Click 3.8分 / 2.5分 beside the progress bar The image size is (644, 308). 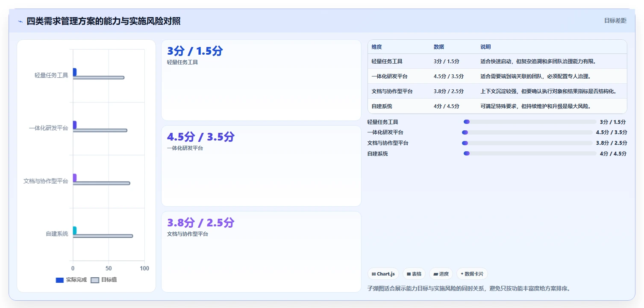tap(612, 143)
